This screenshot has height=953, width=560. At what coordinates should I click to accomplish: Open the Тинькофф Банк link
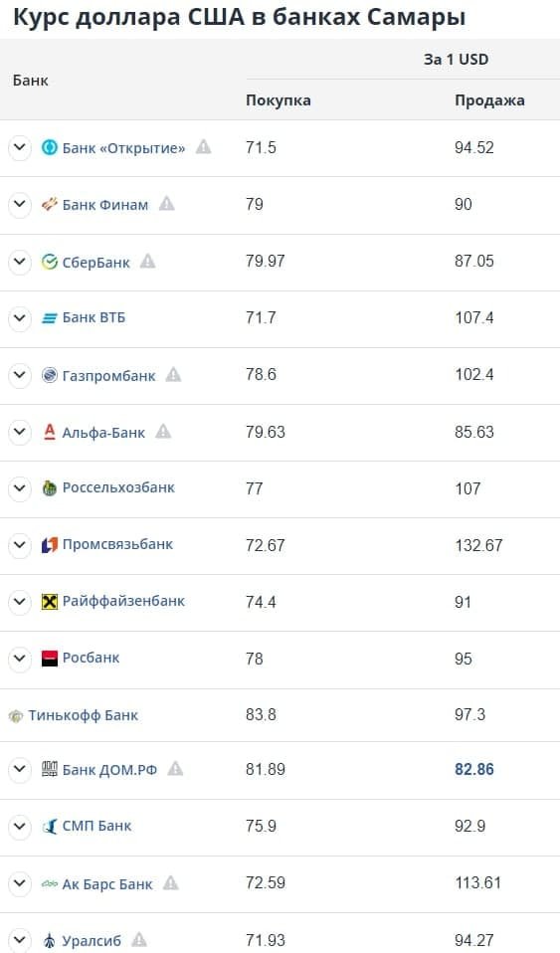[84, 715]
